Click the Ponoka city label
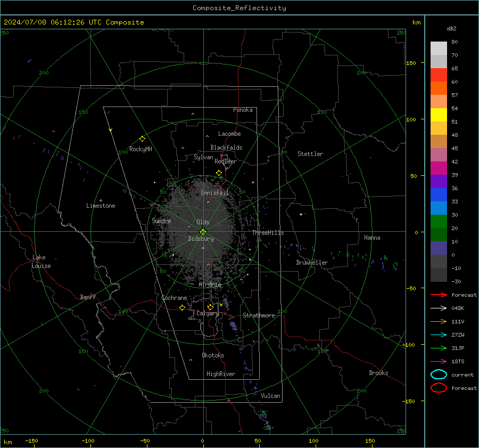479x448 pixels. 243,110
